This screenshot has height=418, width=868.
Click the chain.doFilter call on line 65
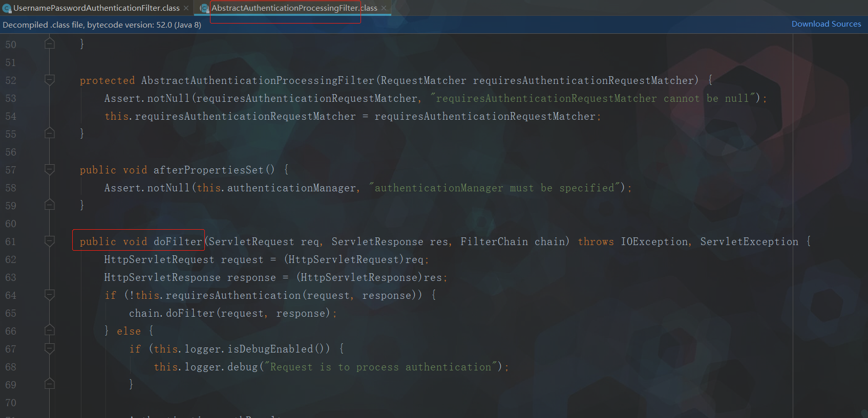coord(172,313)
